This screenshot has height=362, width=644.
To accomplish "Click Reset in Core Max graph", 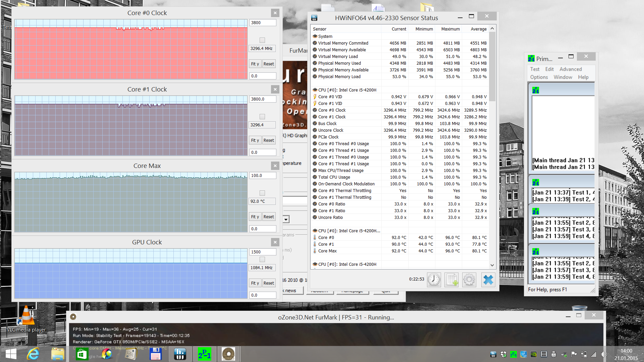I will point(269,217).
